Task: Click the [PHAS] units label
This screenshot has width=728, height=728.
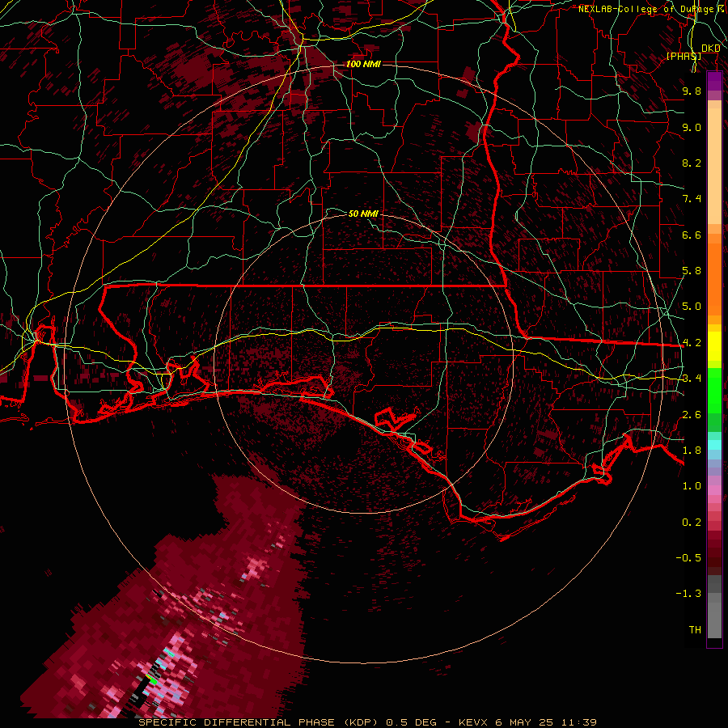Action: (x=684, y=56)
